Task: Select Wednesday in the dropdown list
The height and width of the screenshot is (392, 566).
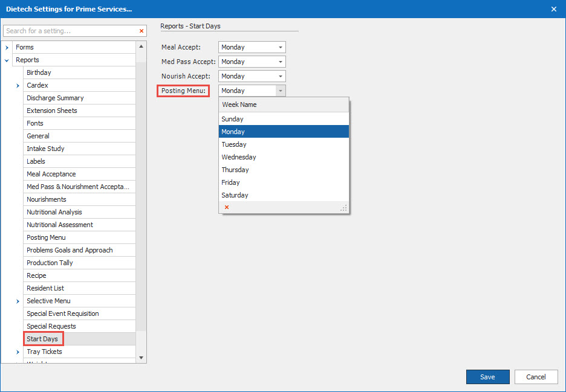Action: (x=284, y=157)
